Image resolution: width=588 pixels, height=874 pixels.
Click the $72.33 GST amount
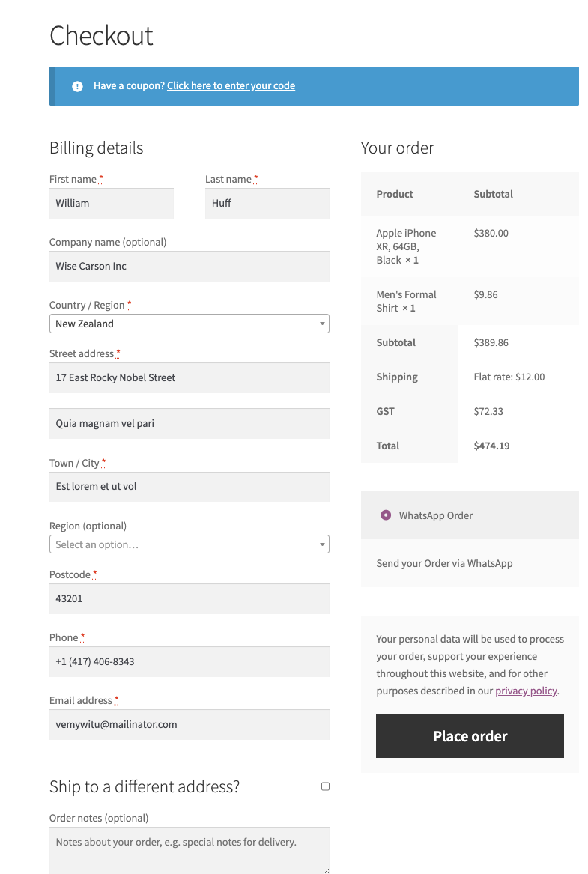point(488,412)
